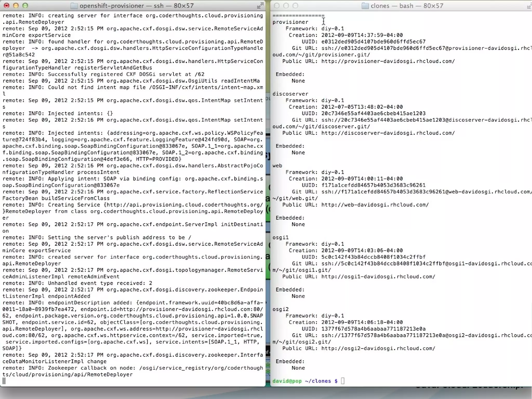The width and height of the screenshot is (532, 399).
Task: Click the david@pop ~/clones prompt cursor
Action: click(343, 381)
